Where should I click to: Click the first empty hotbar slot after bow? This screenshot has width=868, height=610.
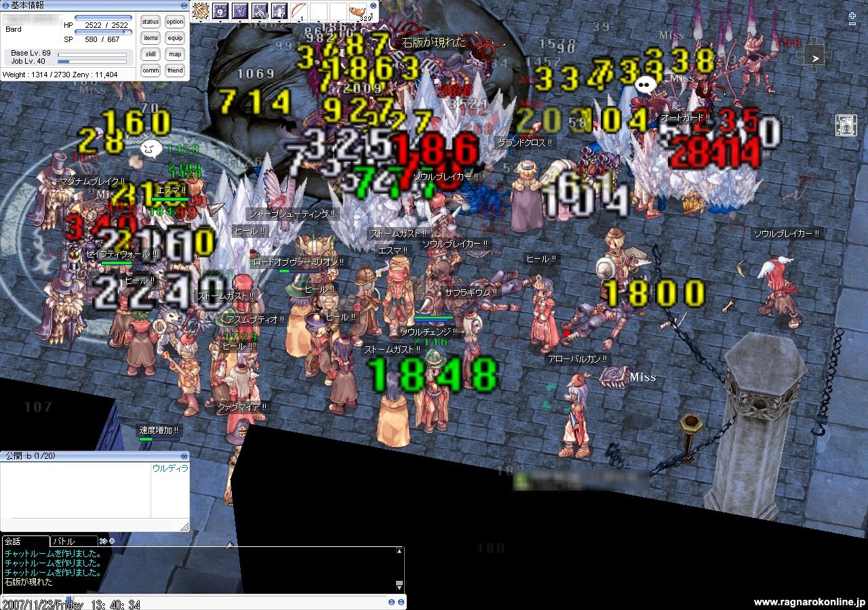tap(319, 12)
